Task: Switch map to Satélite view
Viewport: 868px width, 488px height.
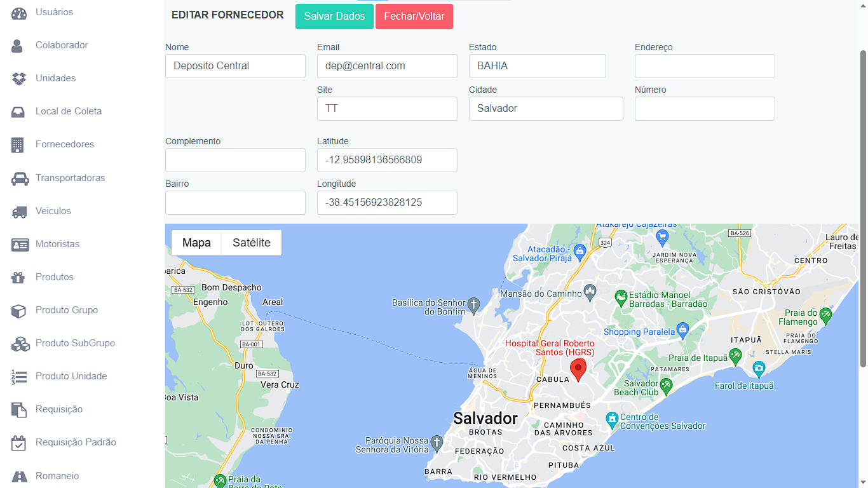Action: tap(251, 243)
